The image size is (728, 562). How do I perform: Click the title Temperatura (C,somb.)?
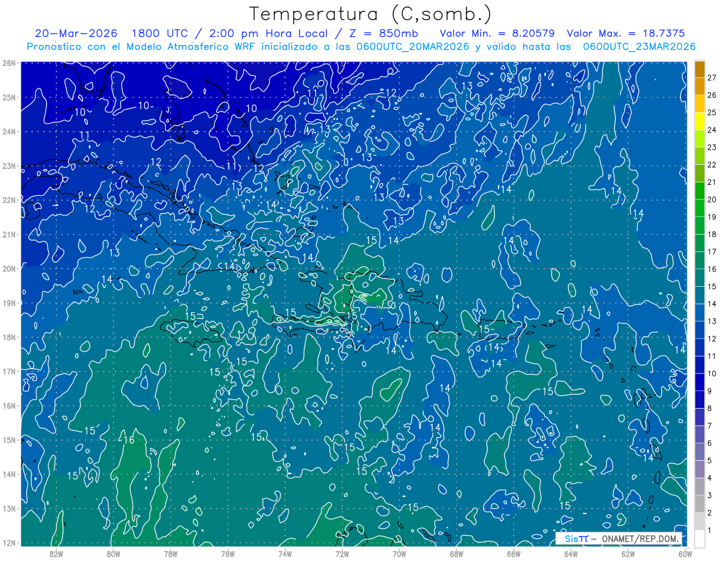(370, 14)
